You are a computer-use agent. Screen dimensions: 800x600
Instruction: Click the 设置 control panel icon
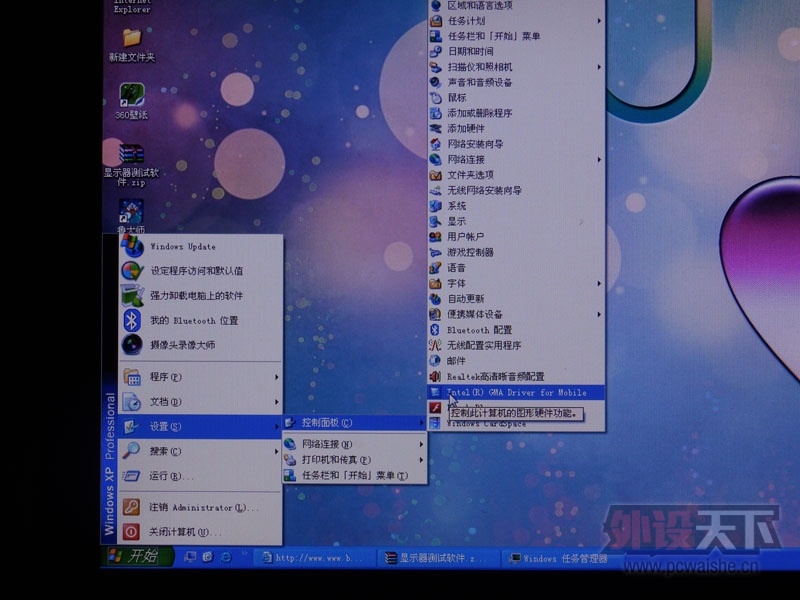click(130, 426)
